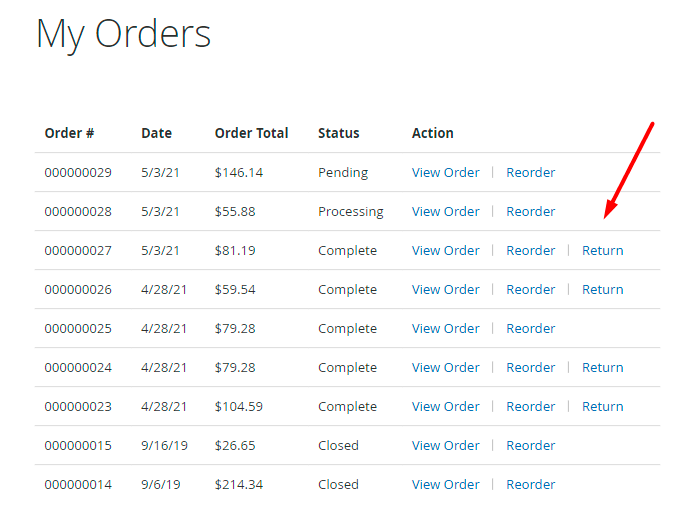Reorder order 000000025
The width and height of the screenshot is (684, 514).
[x=530, y=328]
